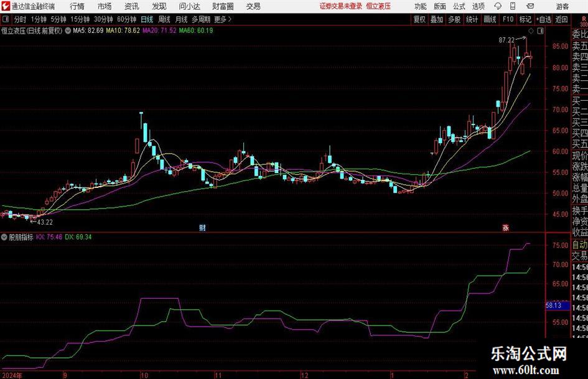The height and width of the screenshot is (379, 588).
Task: Open the 公式 menu
Action: (x=459, y=6)
